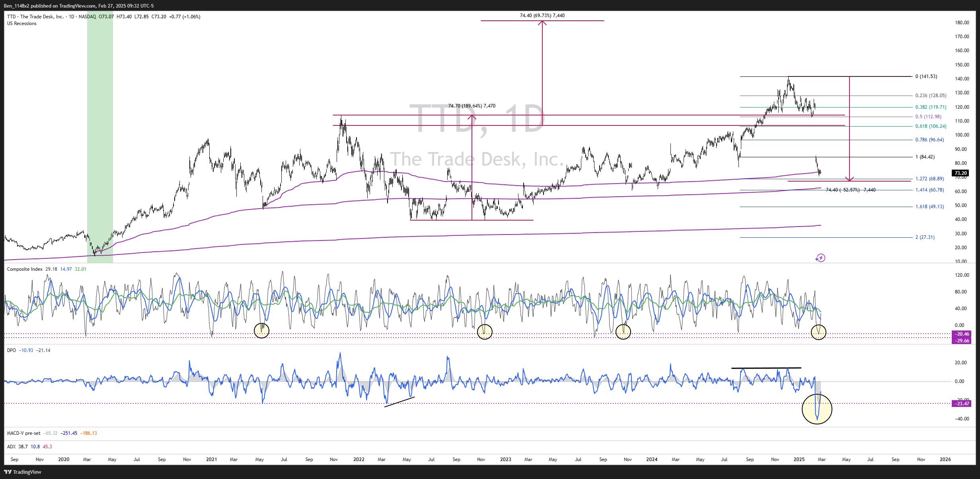Image resolution: width=980 pixels, height=479 pixels.
Task: Click the 120.00 Composite Index axis label
Action: (x=962, y=275)
